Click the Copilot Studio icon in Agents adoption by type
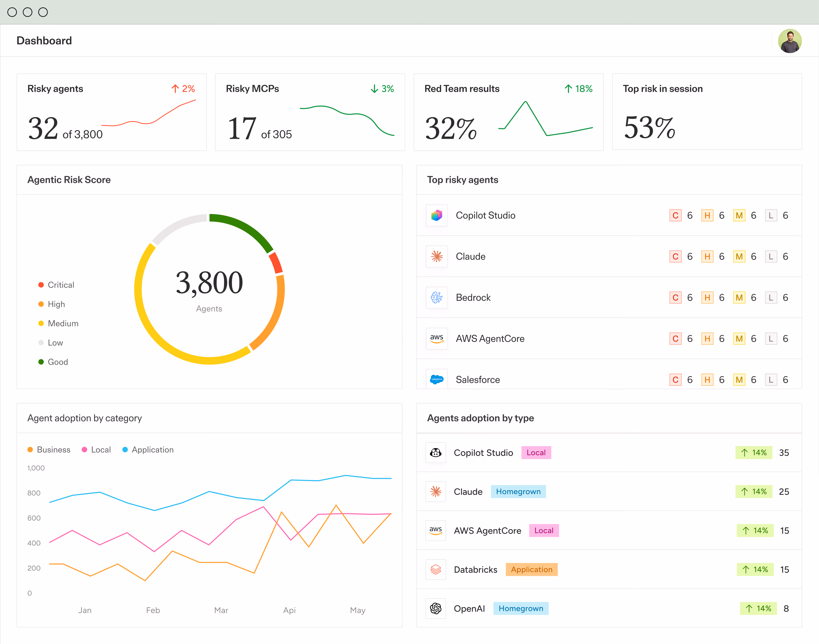 pos(436,452)
